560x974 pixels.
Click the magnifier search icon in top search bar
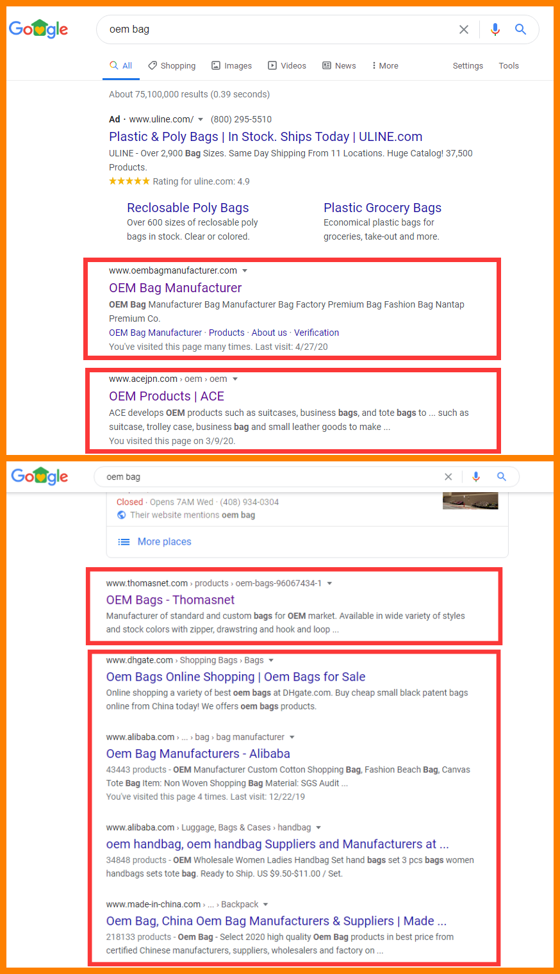pos(521,29)
